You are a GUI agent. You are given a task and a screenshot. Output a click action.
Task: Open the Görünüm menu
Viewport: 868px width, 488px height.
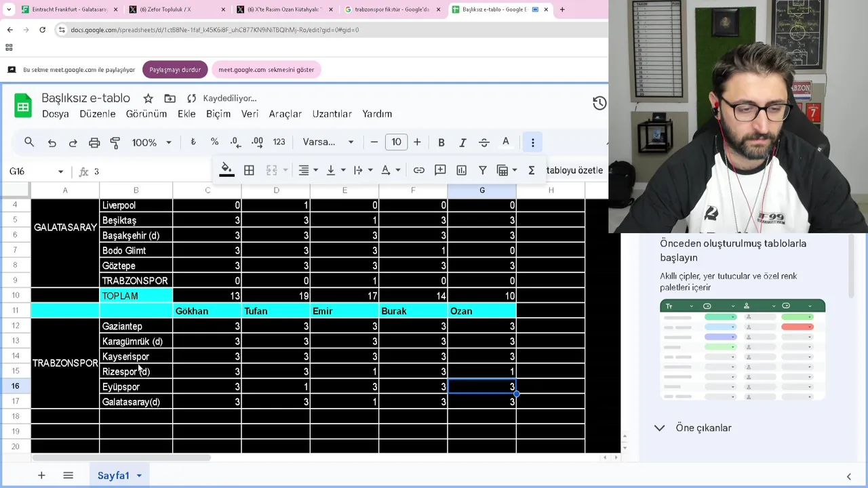coord(146,114)
